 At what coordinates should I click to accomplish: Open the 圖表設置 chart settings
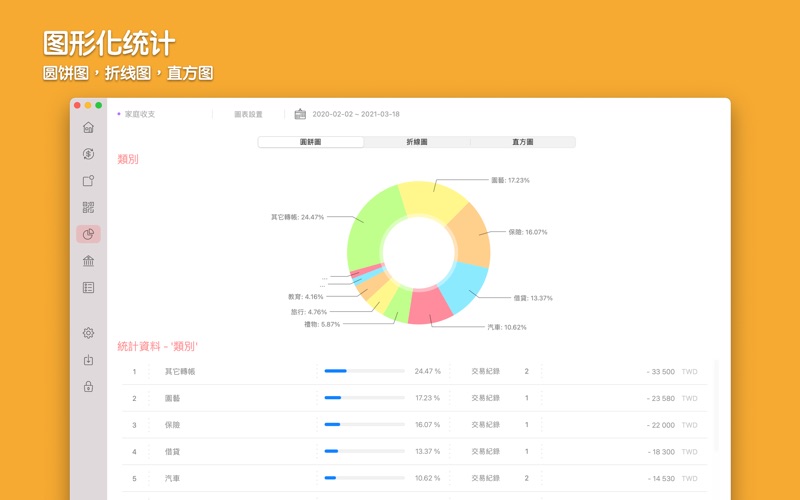click(248, 114)
